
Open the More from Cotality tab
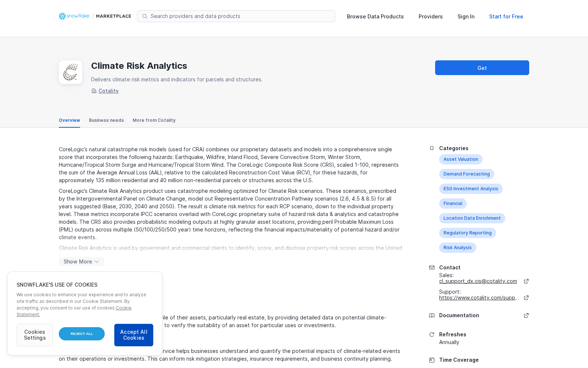[x=154, y=120]
